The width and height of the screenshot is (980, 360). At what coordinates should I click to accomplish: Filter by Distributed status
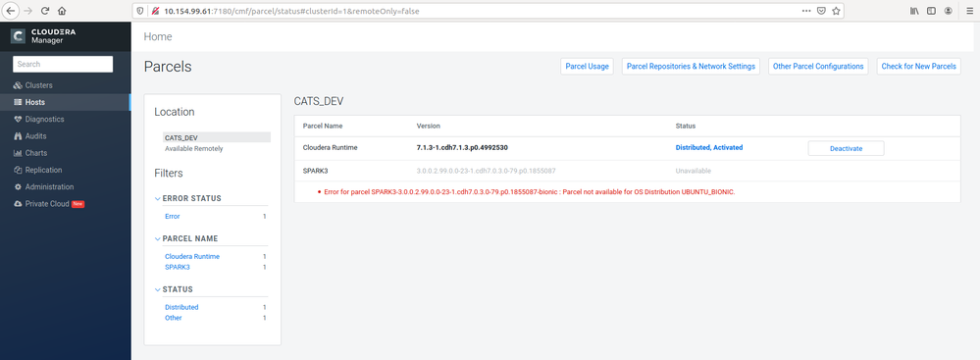coord(181,307)
